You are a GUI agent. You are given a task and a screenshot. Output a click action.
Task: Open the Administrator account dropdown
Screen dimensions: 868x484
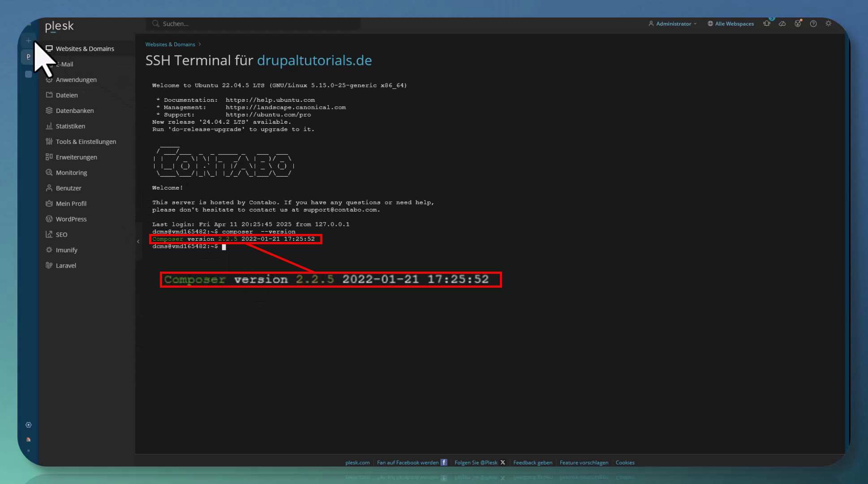[673, 24]
